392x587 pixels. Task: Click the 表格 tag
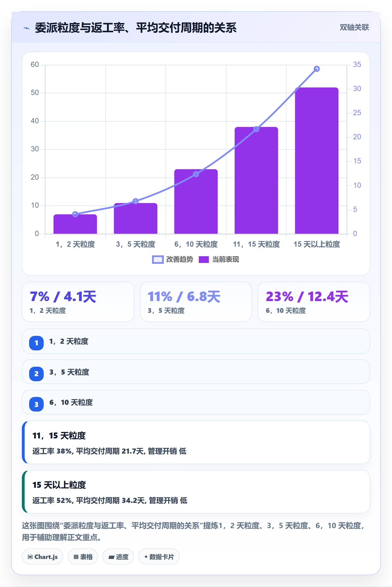(x=83, y=557)
